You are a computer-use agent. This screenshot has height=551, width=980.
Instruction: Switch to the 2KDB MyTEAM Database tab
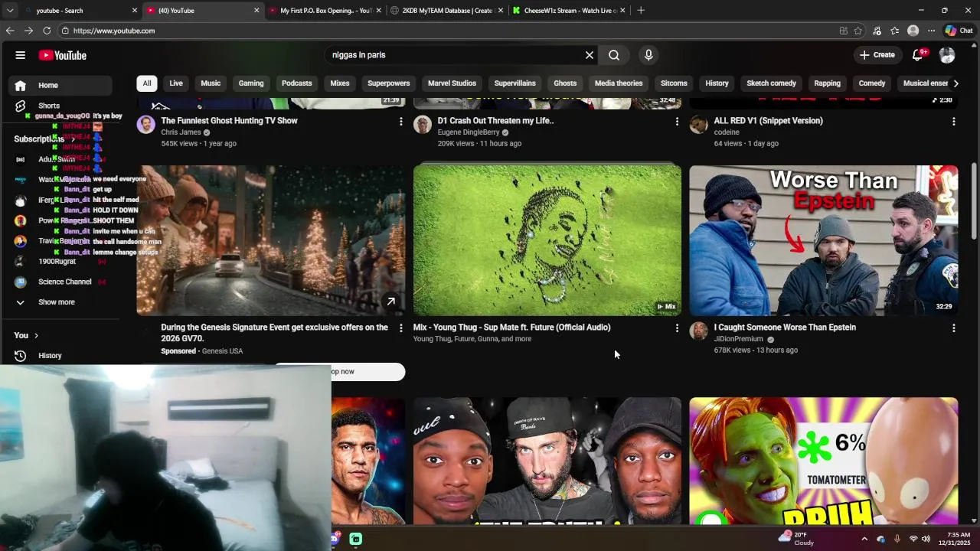tap(446, 11)
